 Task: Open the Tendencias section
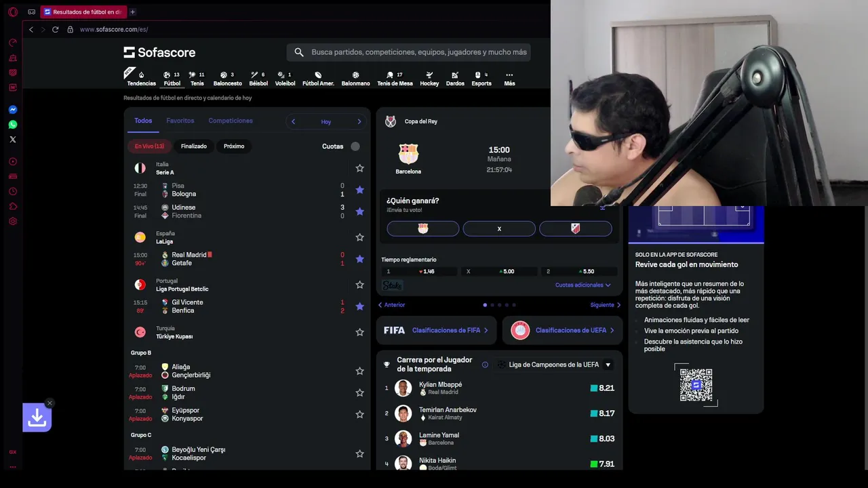tap(141, 79)
